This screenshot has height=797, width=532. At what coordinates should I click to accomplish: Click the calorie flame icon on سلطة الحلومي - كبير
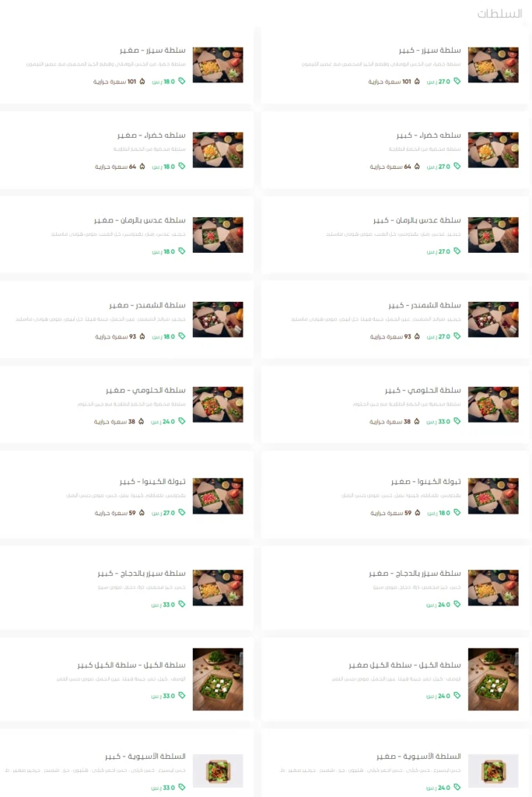click(x=417, y=421)
